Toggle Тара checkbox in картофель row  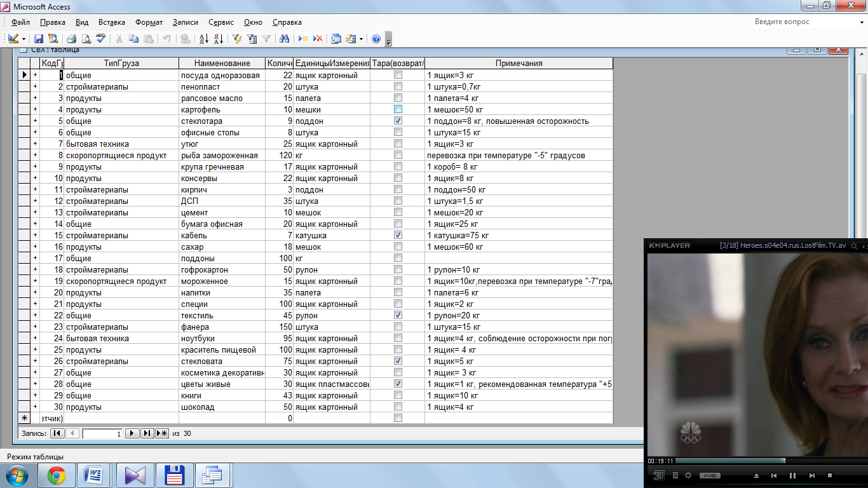398,109
